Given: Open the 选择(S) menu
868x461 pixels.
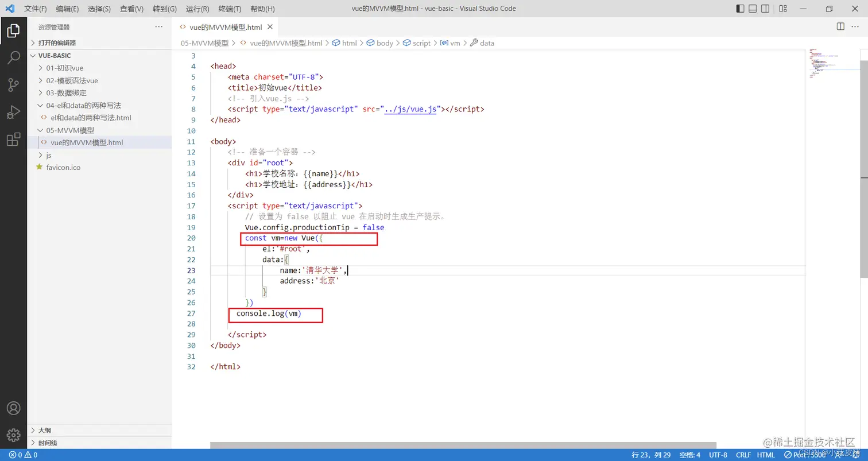Looking at the screenshot, I should click(99, 9).
